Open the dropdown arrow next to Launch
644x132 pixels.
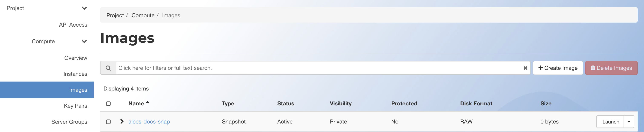click(629, 122)
